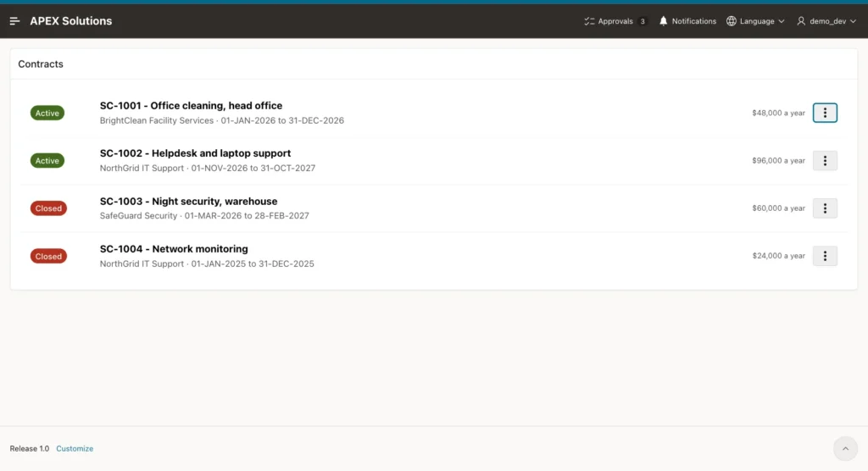Click the Closed badge of SC-1003
868x471 pixels.
point(48,208)
